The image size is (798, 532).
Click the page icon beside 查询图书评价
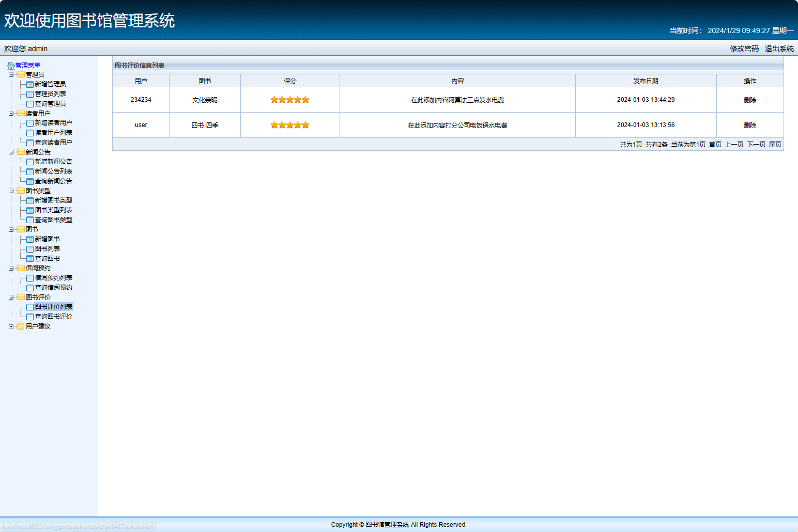[30, 317]
